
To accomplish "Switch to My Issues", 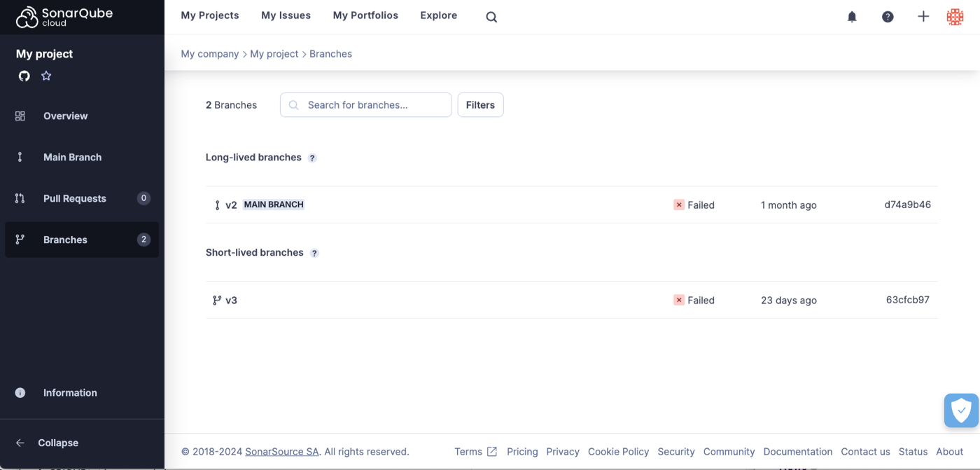I will [x=286, y=15].
